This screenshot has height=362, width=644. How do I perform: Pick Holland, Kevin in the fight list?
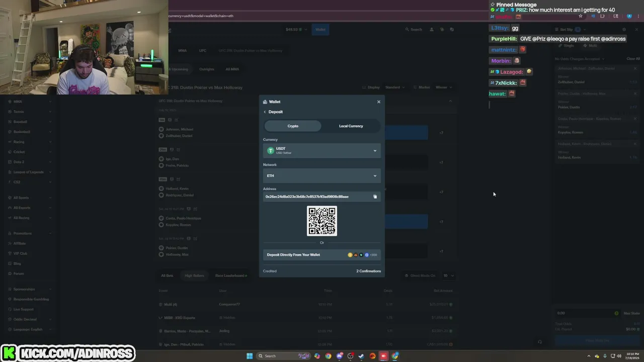(x=177, y=189)
